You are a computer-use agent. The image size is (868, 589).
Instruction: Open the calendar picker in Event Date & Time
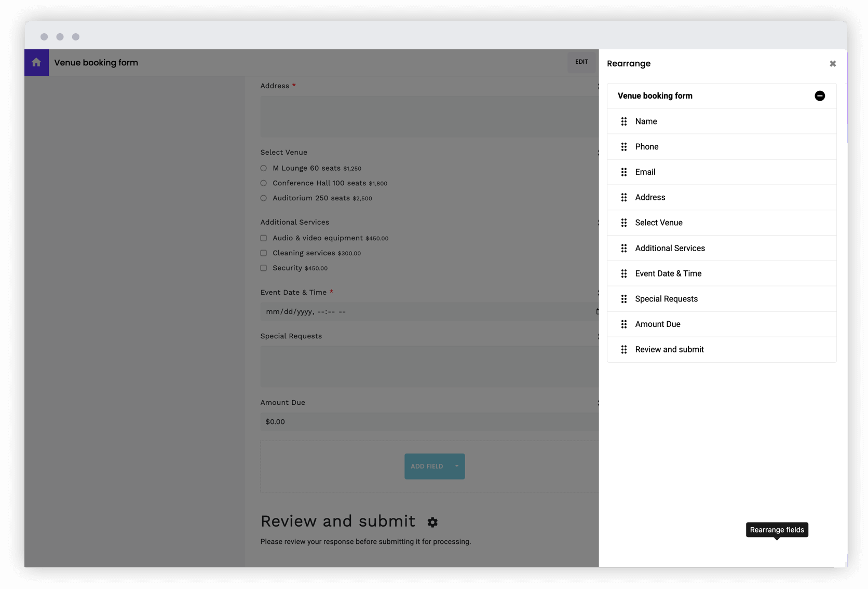coord(597,311)
